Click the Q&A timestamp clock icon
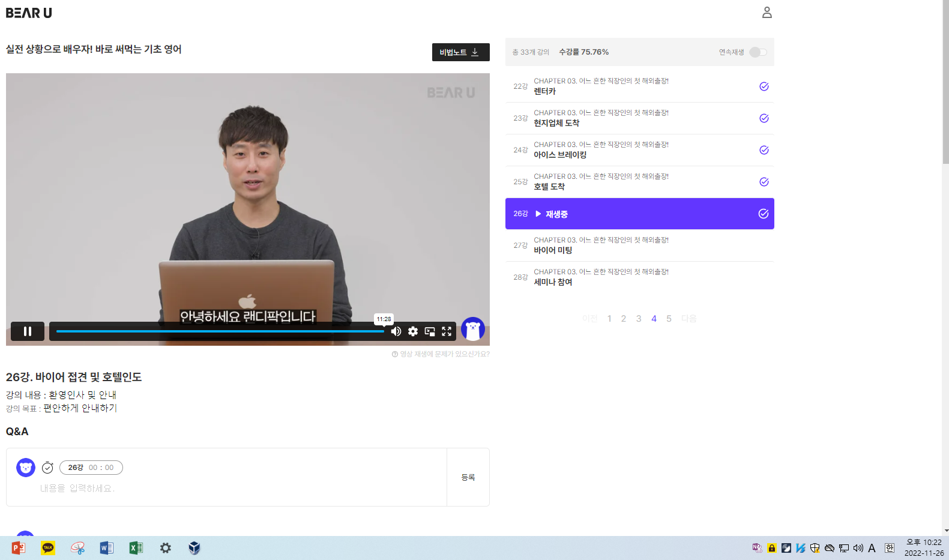 click(47, 468)
